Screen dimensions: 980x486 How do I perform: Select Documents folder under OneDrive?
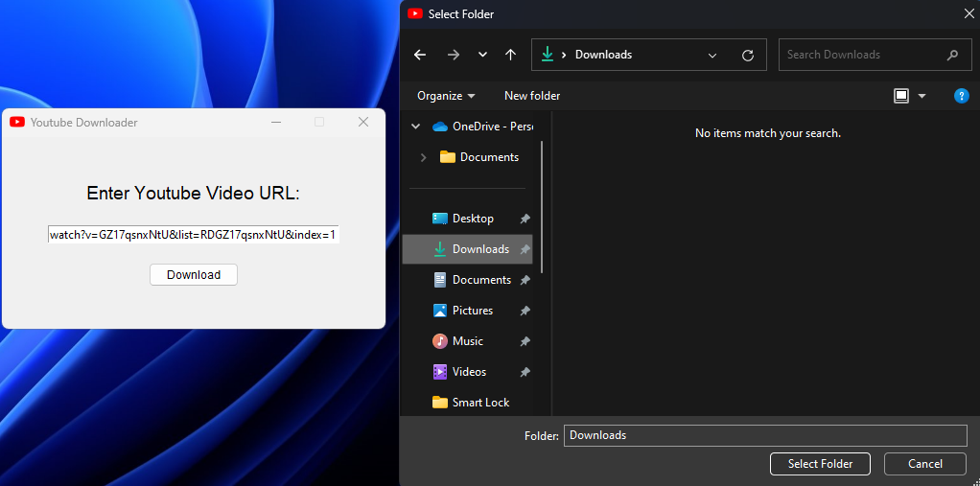(479, 157)
